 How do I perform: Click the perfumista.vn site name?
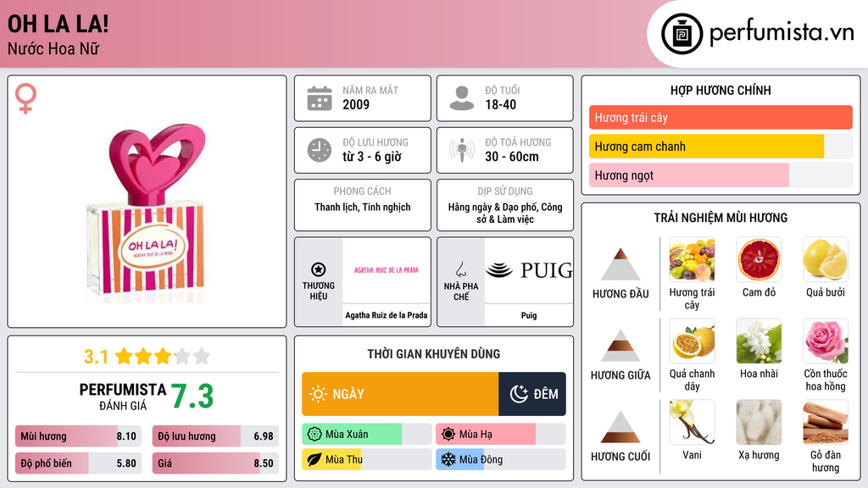782,33
